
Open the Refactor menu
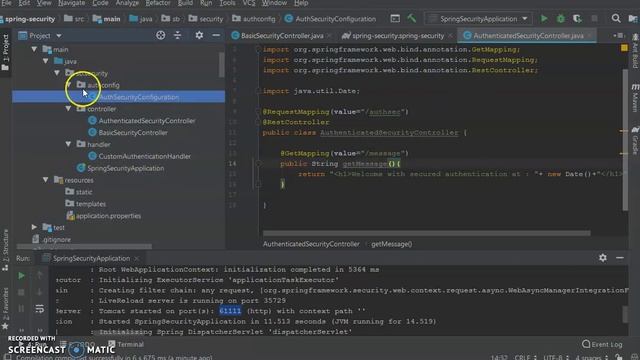tap(158, 3)
